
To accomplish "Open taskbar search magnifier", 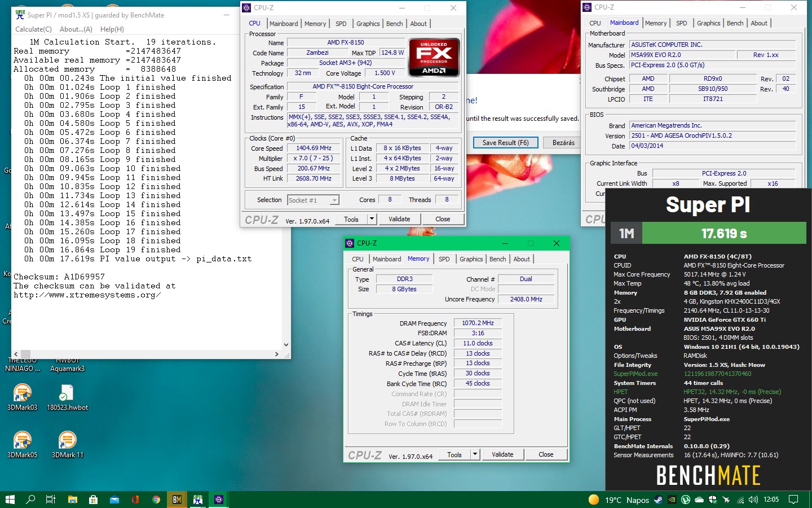I will coord(30,500).
